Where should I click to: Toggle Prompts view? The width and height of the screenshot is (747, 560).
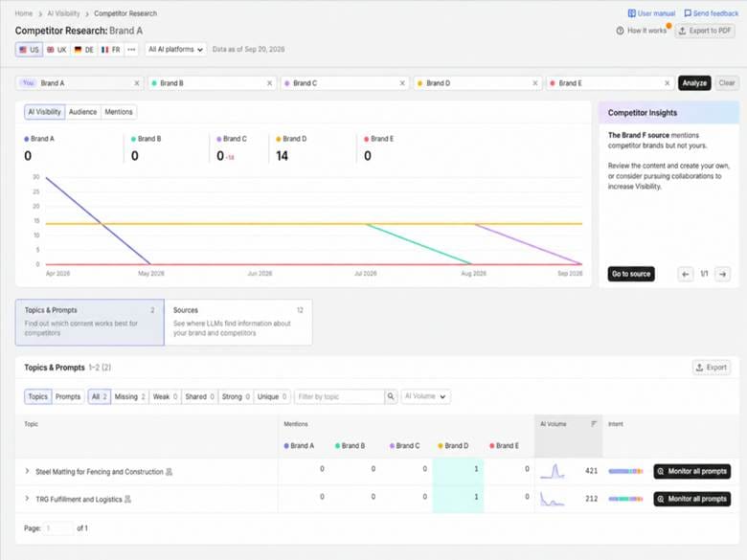point(68,396)
